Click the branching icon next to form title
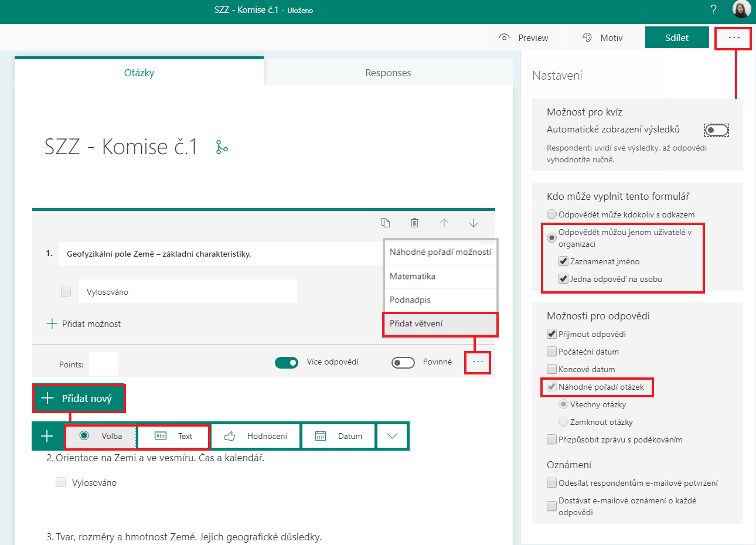The width and height of the screenshot is (756, 545). coord(222,147)
